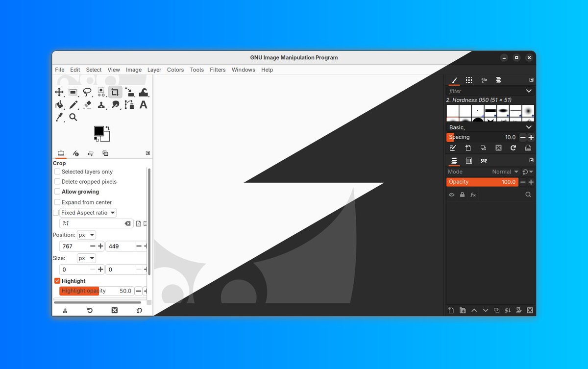Open the brush filter dropdown arrow

pyautogui.click(x=529, y=91)
